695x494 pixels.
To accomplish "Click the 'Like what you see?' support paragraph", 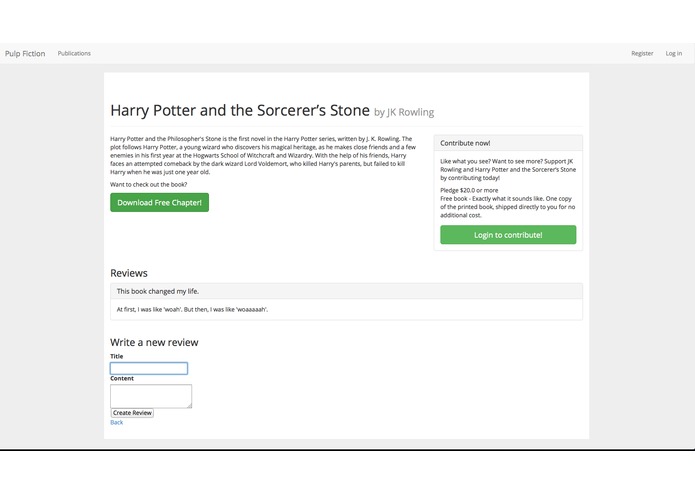I will point(508,170).
